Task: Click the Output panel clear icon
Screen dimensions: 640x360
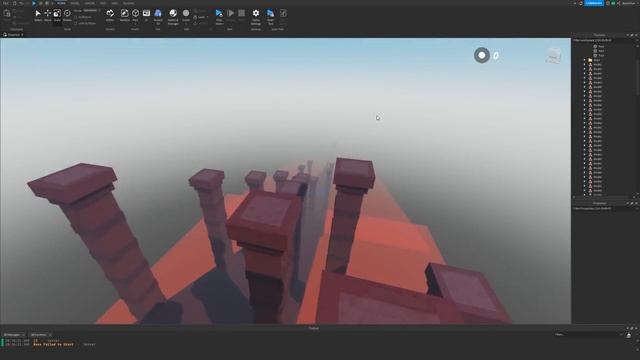Action: click(x=629, y=335)
